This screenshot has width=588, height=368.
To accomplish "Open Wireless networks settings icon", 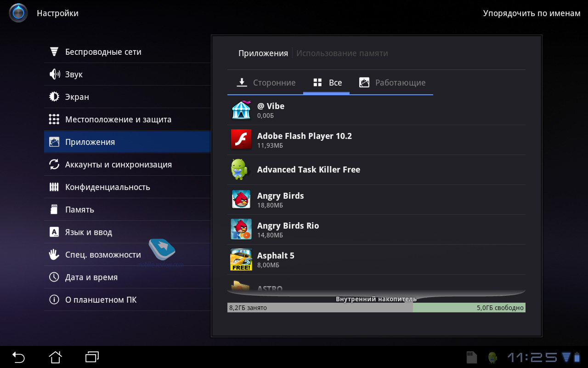I will click(54, 52).
